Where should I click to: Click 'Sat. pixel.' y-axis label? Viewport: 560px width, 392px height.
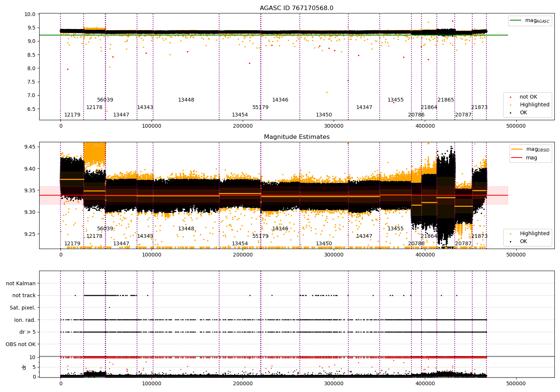[23, 308]
